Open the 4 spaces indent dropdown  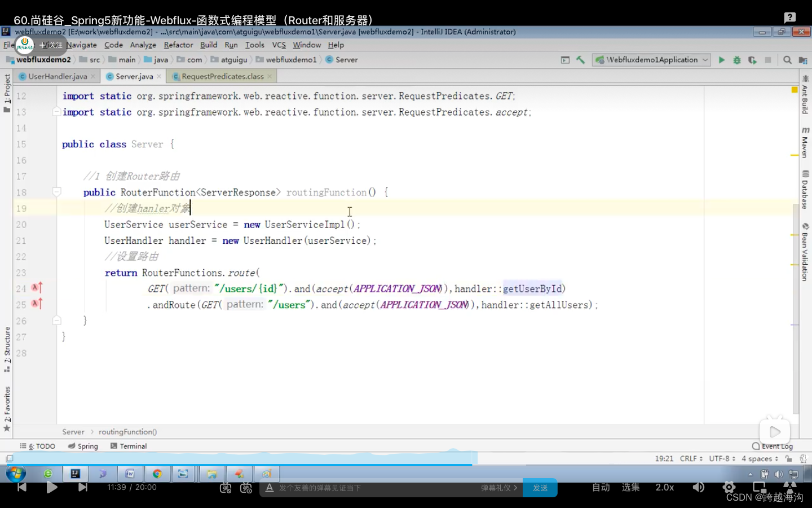click(760, 458)
